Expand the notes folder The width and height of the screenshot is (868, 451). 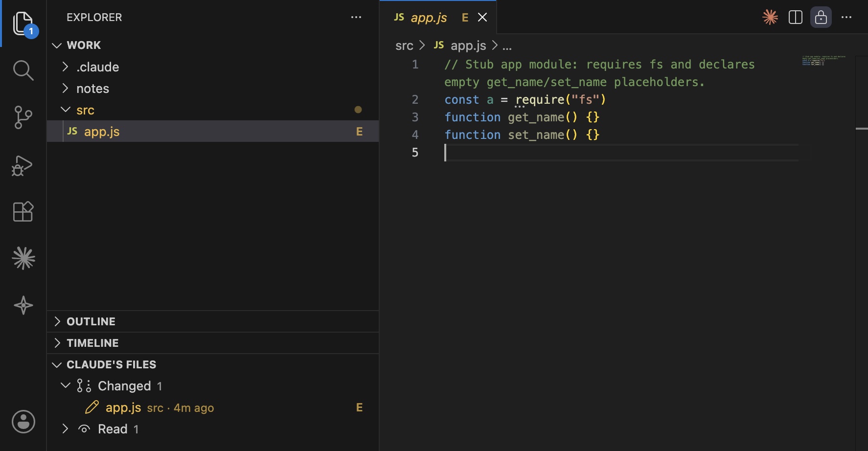[213, 88]
